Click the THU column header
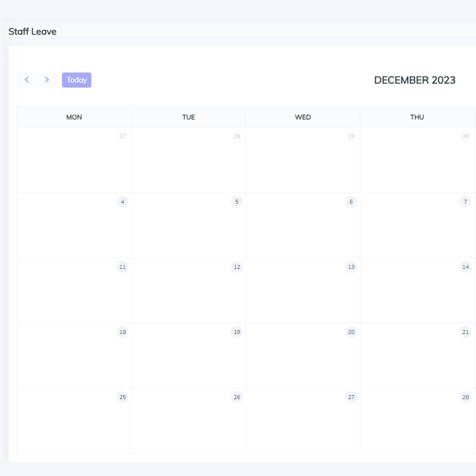 pos(417,117)
